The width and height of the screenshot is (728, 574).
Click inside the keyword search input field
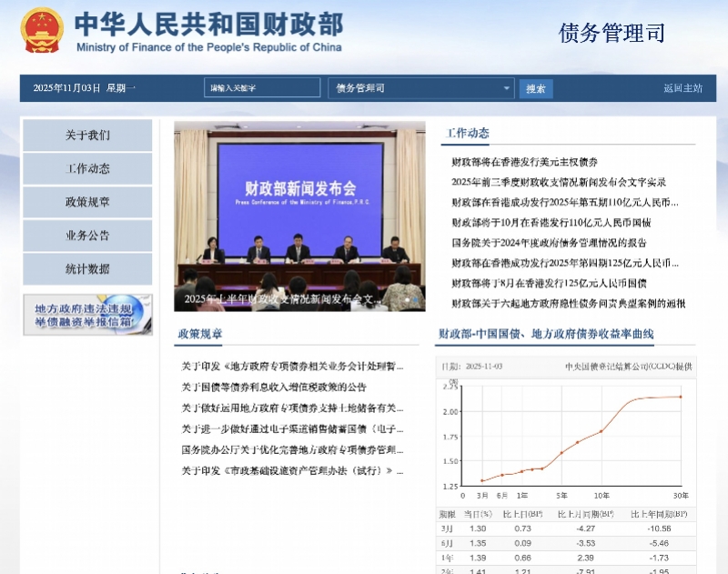[x=262, y=88]
